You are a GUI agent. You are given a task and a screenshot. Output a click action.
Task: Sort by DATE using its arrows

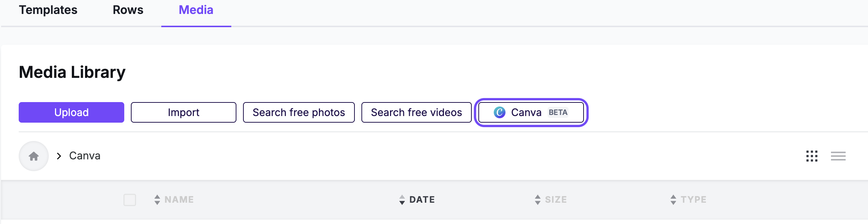click(x=402, y=200)
